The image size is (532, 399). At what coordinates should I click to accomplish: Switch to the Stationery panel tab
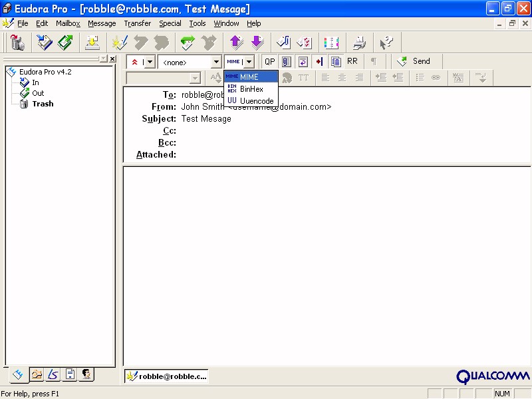pyautogui.click(x=70, y=374)
